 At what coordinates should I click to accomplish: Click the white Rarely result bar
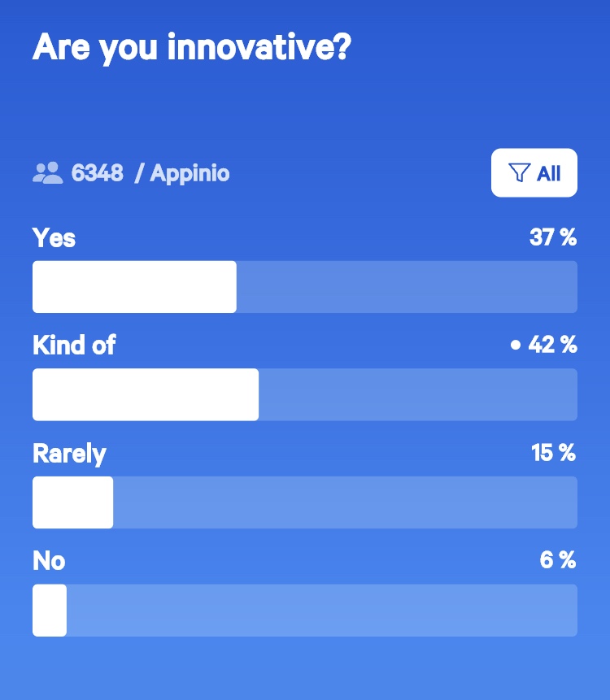point(72,502)
